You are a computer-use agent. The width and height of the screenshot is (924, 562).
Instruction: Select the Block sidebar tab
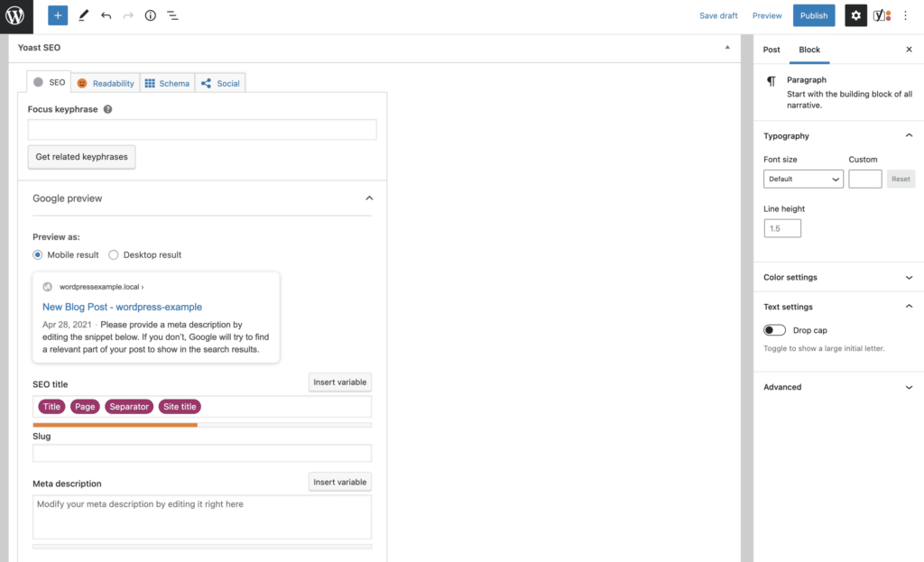pyautogui.click(x=809, y=50)
